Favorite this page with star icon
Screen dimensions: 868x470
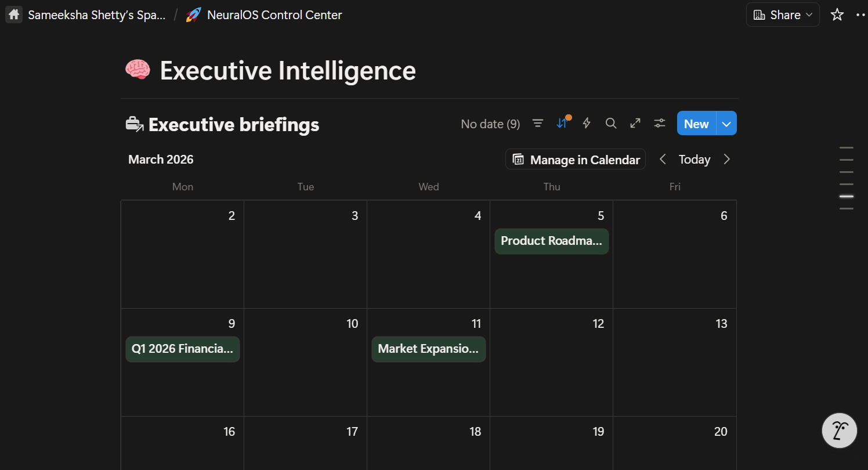click(x=837, y=15)
